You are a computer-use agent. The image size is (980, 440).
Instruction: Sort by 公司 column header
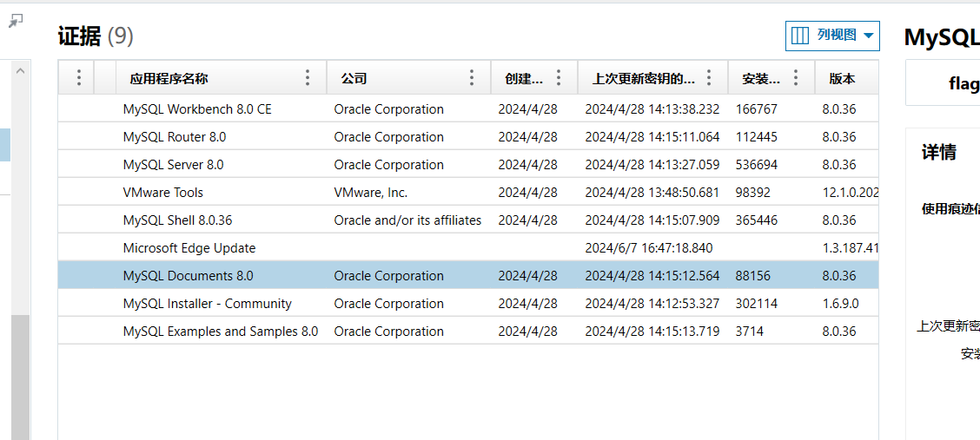pyautogui.click(x=354, y=79)
